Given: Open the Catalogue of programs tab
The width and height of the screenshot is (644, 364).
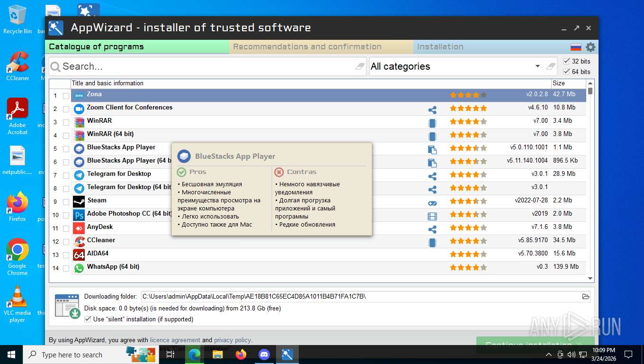Looking at the screenshot, I should coord(137,46).
